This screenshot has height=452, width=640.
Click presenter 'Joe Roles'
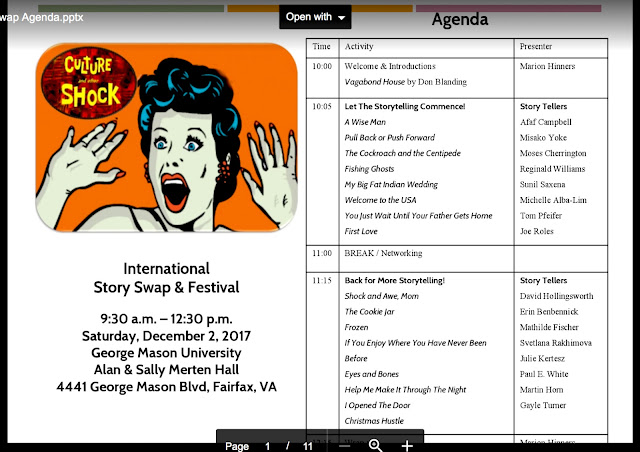[537, 231]
